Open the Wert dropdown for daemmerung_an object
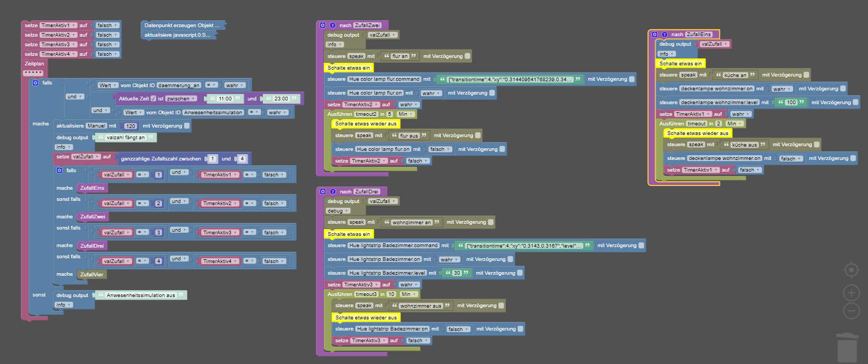Viewport: 868px width, 364px height. (x=107, y=85)
